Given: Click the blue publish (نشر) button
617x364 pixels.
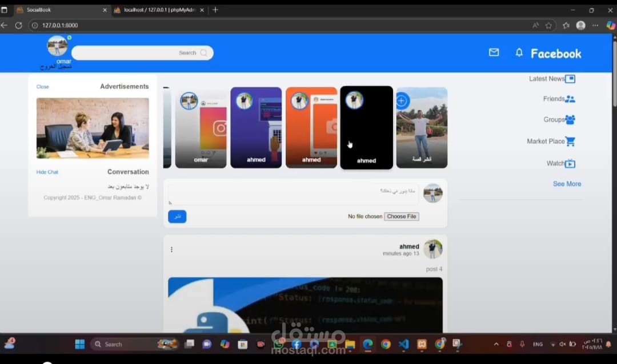Looking at the screenshot, I should point(177,216).
